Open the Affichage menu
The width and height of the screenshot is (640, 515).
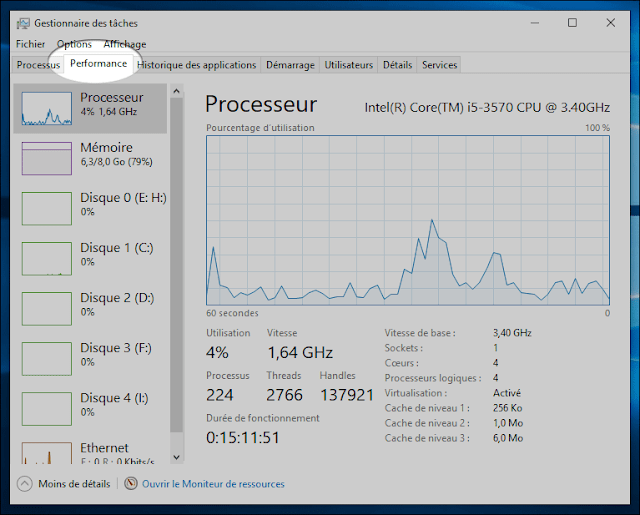(x=124, y=44)
